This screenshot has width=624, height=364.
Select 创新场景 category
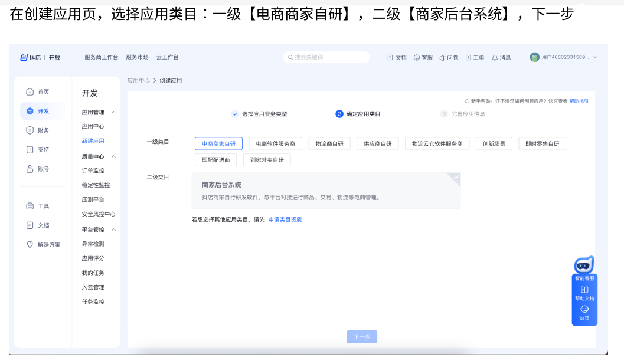click(x=494, y=143)
